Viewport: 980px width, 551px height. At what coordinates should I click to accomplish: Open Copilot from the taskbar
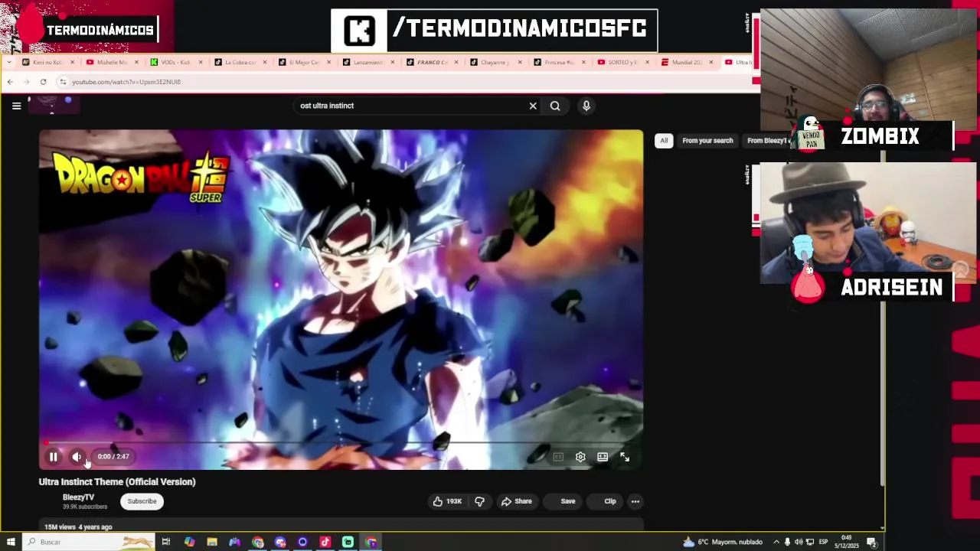coord(189,542)
